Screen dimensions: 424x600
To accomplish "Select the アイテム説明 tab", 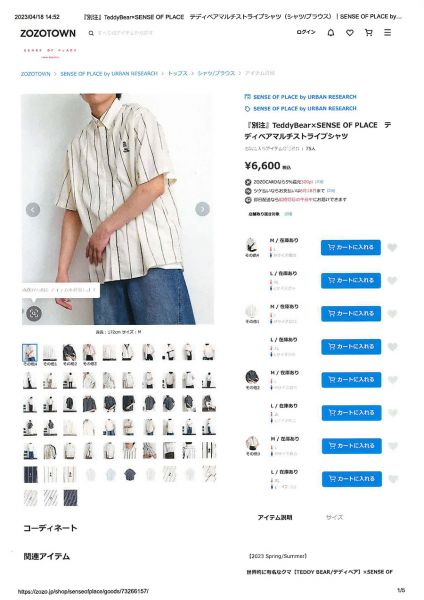I will 275,517.
